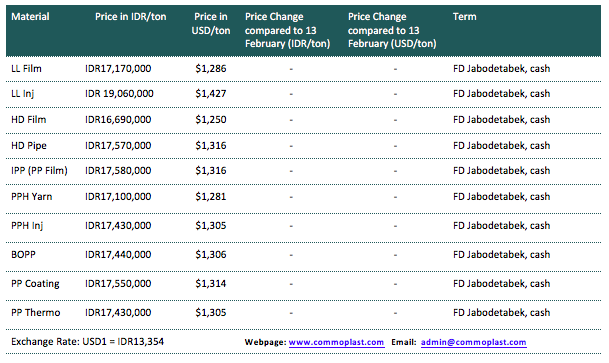609x363 pixels.
Task: Select the Price Change (USD/ton) column header
Action: (x=392, y=30)
